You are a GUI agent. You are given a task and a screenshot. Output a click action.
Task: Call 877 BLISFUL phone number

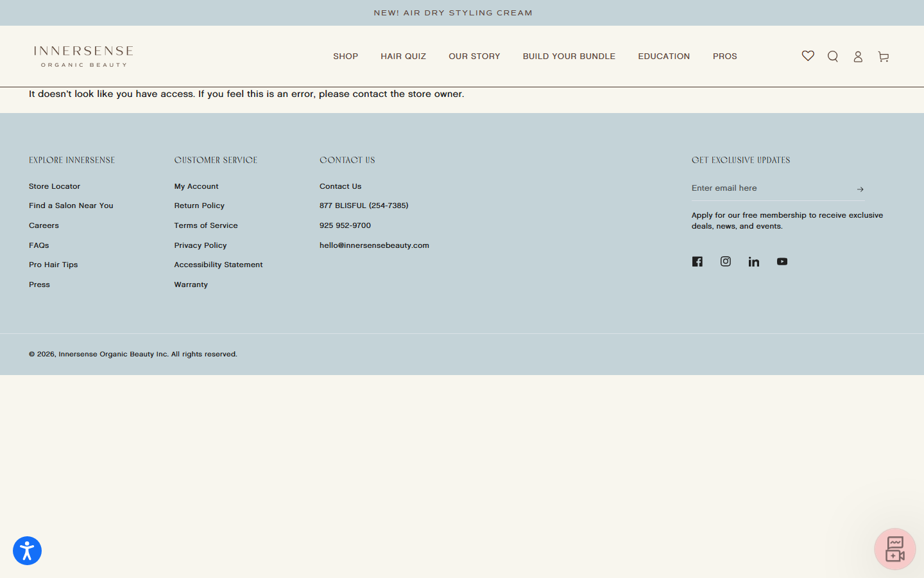[x=364, y=206]
